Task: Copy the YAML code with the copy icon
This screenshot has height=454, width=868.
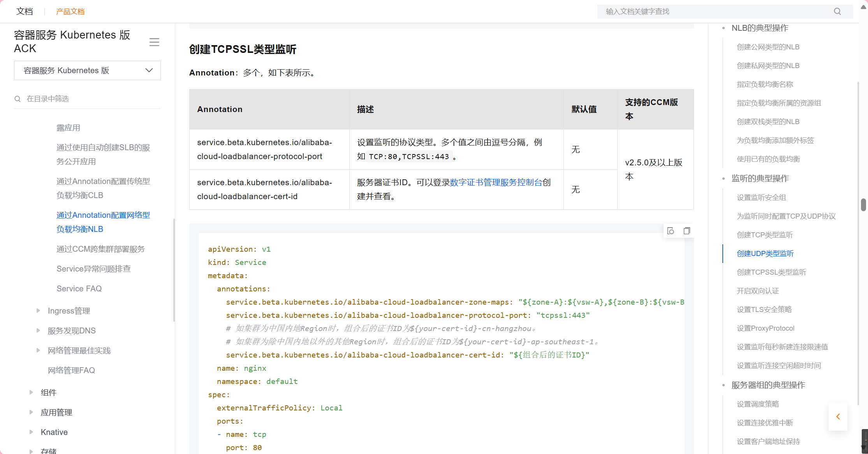Action: pos(687,231)
